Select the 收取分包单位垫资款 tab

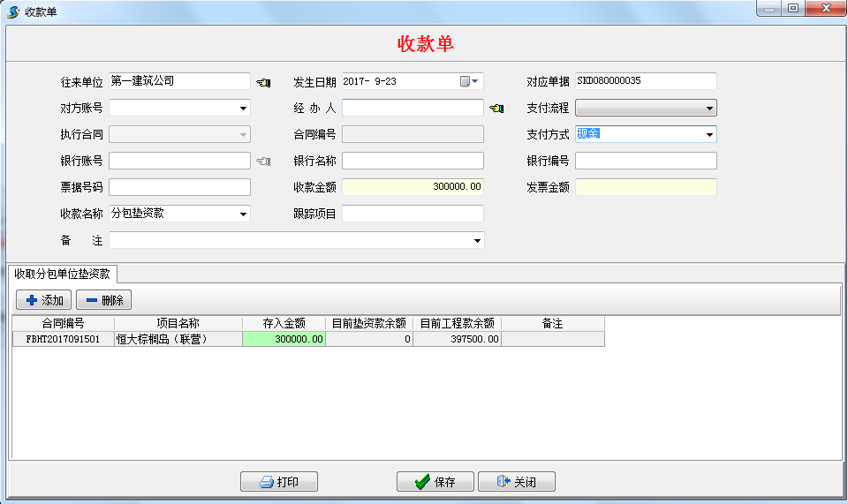(61, 274)
